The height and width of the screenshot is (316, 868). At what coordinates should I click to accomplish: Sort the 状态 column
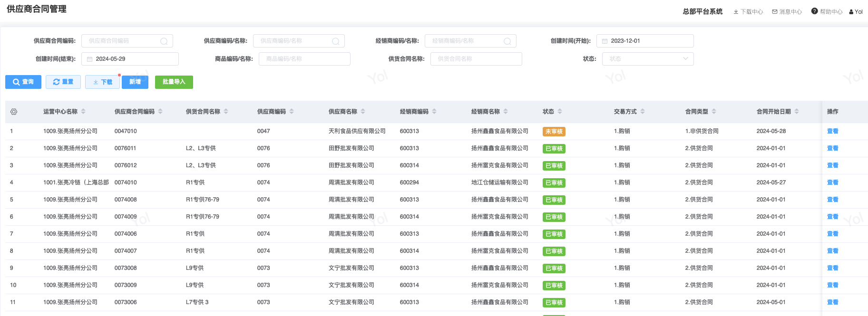click(x=560, y=112)
